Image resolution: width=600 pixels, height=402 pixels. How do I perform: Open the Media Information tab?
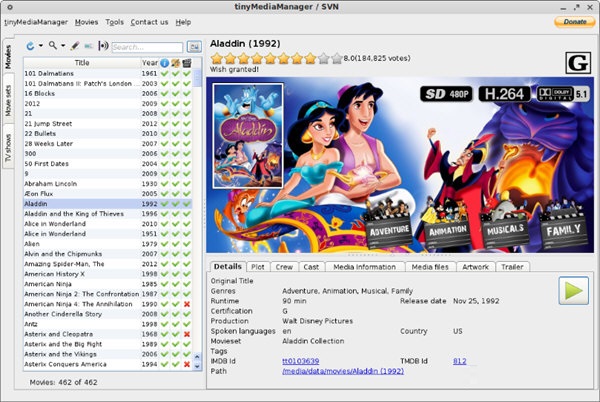(365, 267)
